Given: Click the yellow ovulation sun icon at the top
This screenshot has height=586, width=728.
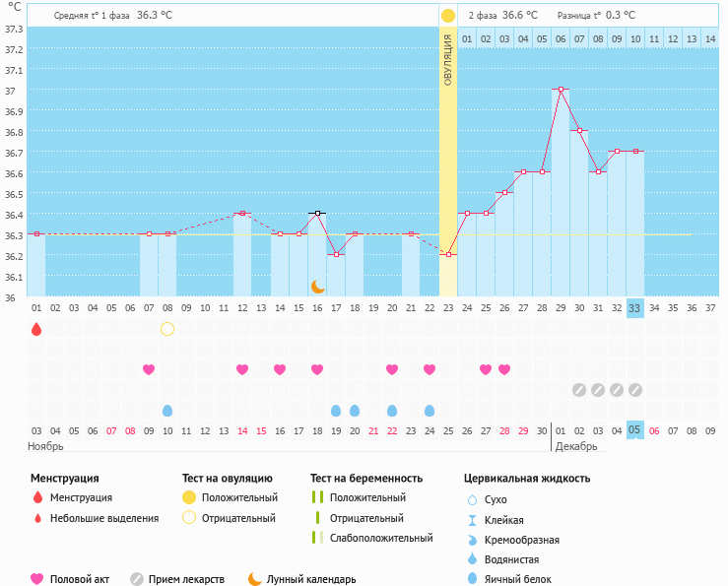Looking at the screenshot, I should 448,16.
